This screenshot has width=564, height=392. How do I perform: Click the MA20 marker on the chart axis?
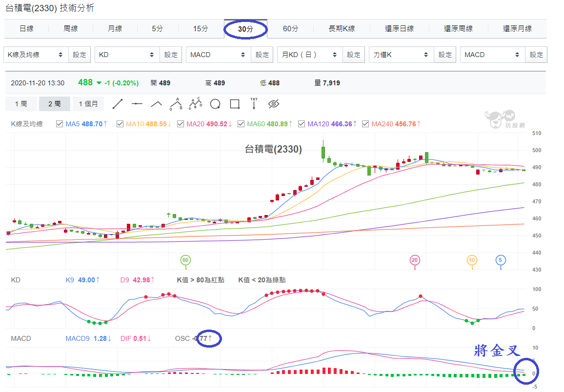point(415,260)
